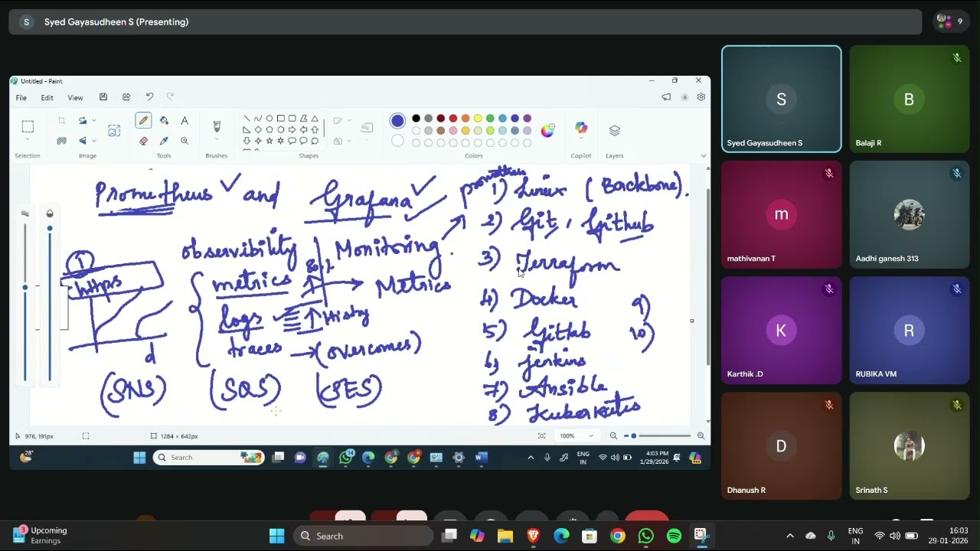Click the Redo arrow in Paint
Viewport: 980px width, 551px height.
tap(170, 97)
